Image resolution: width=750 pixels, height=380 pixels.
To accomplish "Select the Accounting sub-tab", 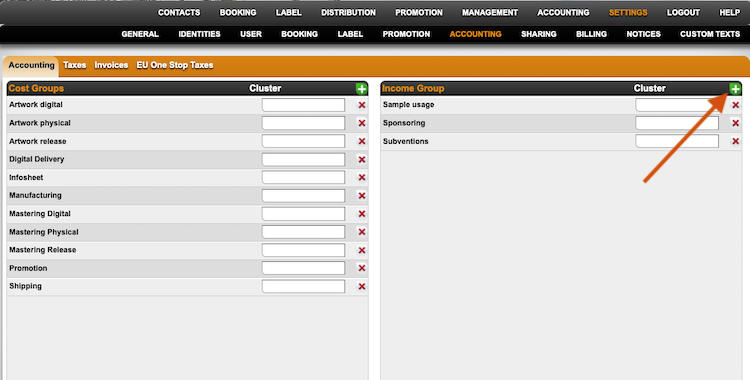I will click(32, 65).
